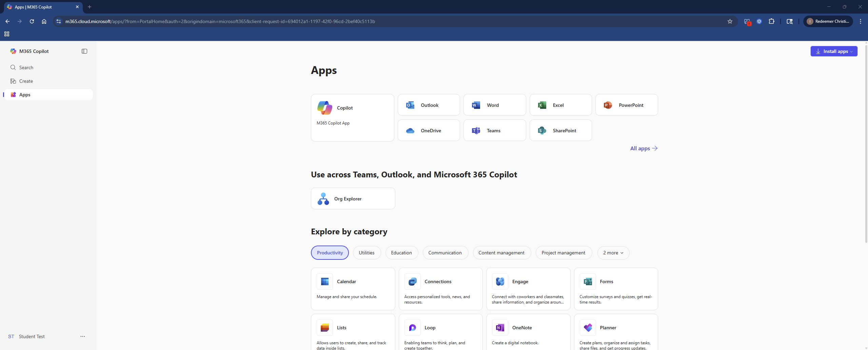
Task: Open Outlook via its envelope icon
Action: (x=410, y=105)
